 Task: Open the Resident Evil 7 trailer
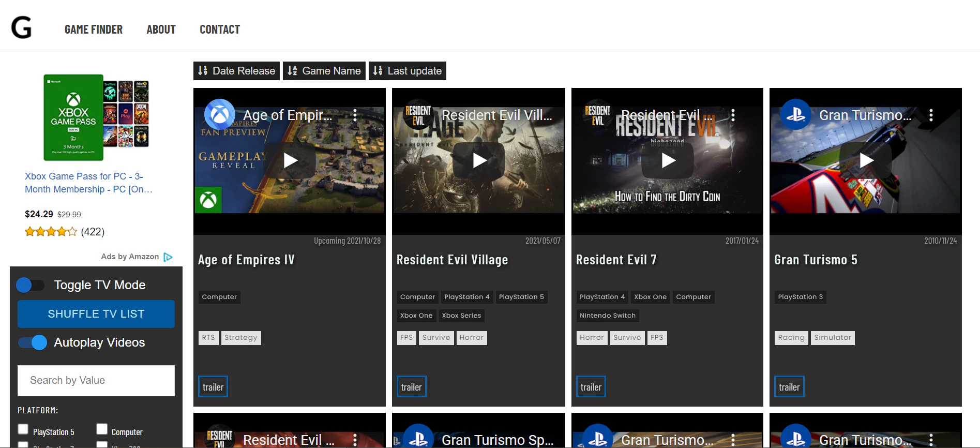[591, 387]
